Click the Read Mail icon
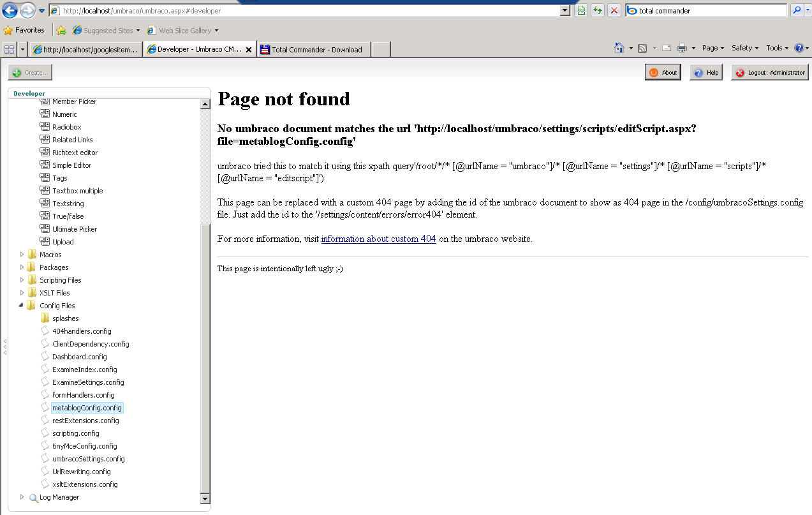The height and width of the screenshot is (515, 812). [666, 48]
